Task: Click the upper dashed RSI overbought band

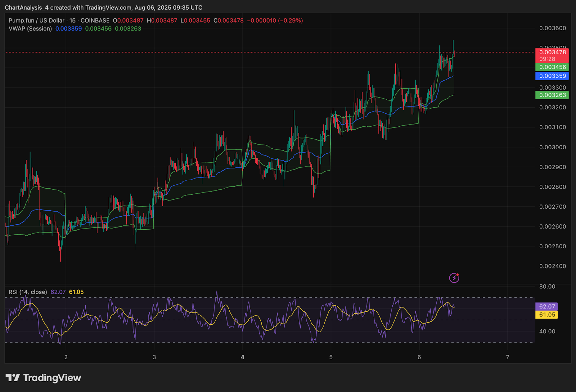Action: (252, 298)
